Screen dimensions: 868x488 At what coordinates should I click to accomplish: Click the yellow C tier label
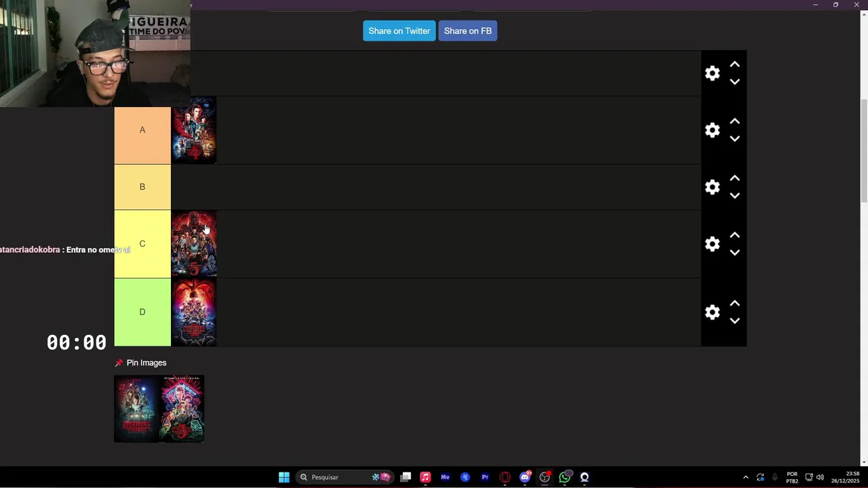[x=142, y=244]
